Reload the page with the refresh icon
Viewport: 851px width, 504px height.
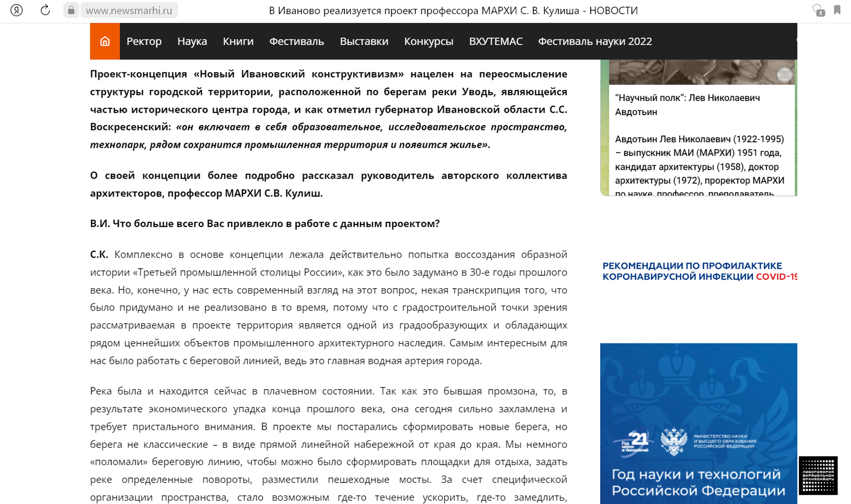click(45, 10)
